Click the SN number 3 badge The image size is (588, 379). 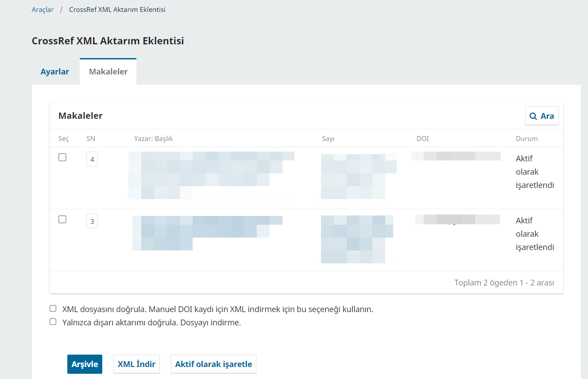tap(92, 221)
